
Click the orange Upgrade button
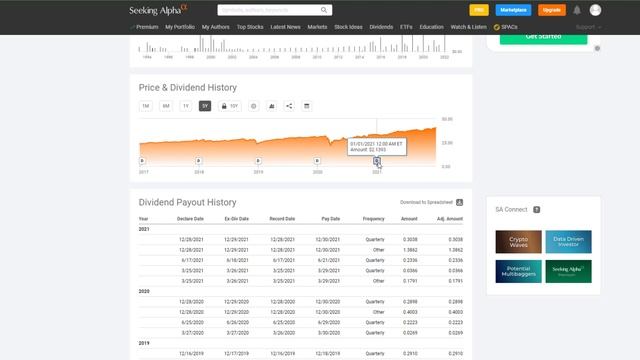[x=551, y=10]
